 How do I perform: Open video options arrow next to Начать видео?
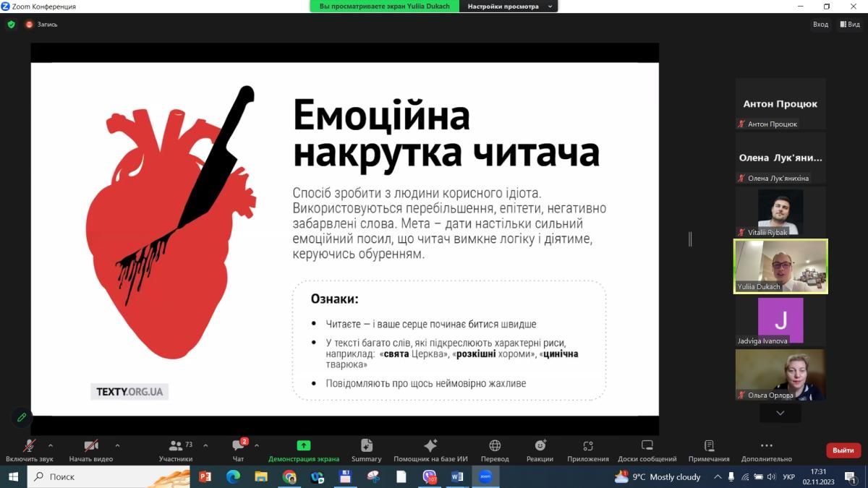pyautogui.click(x=118, y=445)
